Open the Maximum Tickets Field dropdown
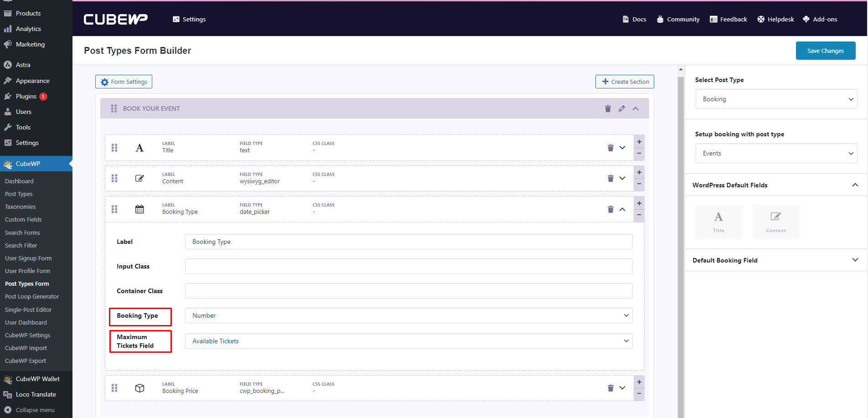 408,341
